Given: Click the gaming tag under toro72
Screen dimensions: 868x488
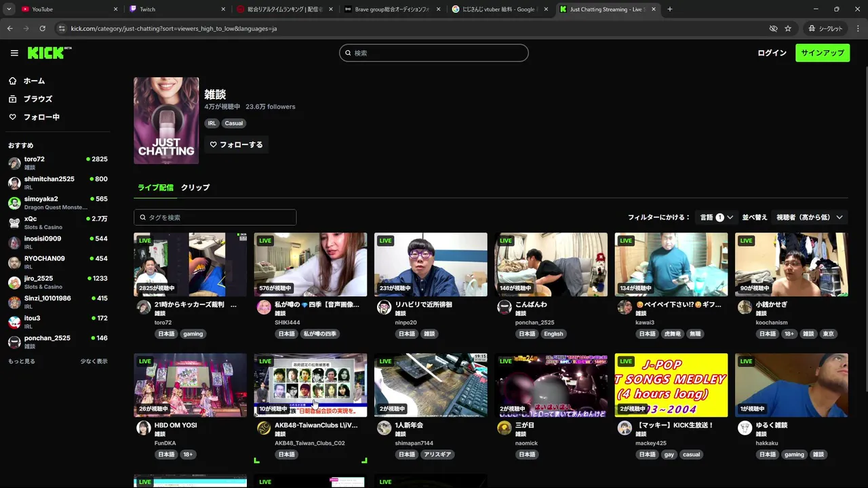Looking at the screenshot, I should point(193,334).
